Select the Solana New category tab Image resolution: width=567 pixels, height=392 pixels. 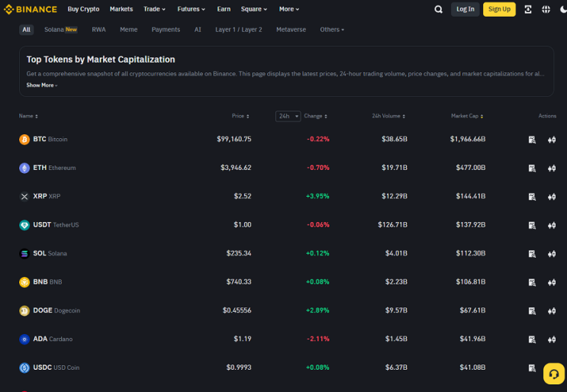point(61,30)
